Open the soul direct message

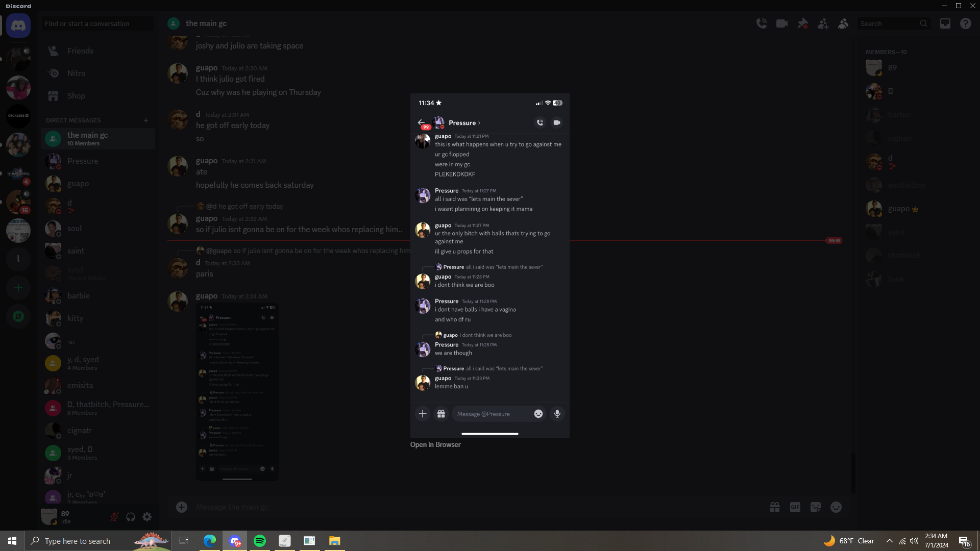(x=98, y=229)
